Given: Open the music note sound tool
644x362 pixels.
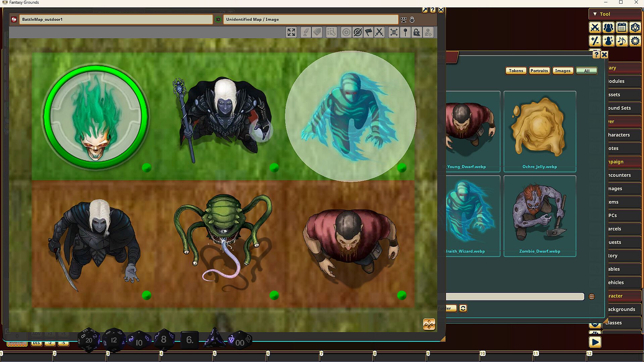Looking at the screenshot, I should (622, 41).
